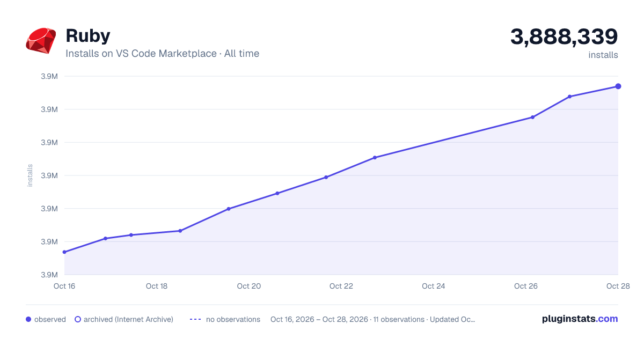Click the 3,888,339 total installs number

click(x=564, y=37)
